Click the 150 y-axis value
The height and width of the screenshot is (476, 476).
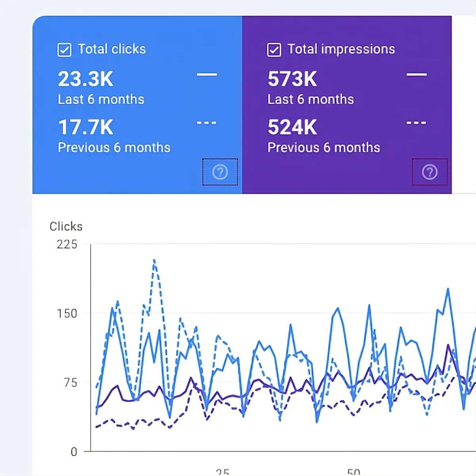coord(67,314)
